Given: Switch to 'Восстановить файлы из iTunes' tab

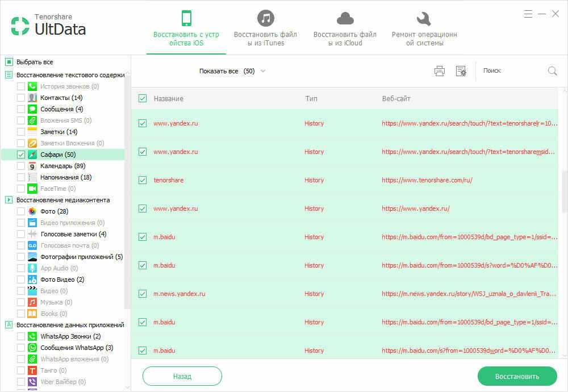Looking at the screenshot, I should click(265, 28).
